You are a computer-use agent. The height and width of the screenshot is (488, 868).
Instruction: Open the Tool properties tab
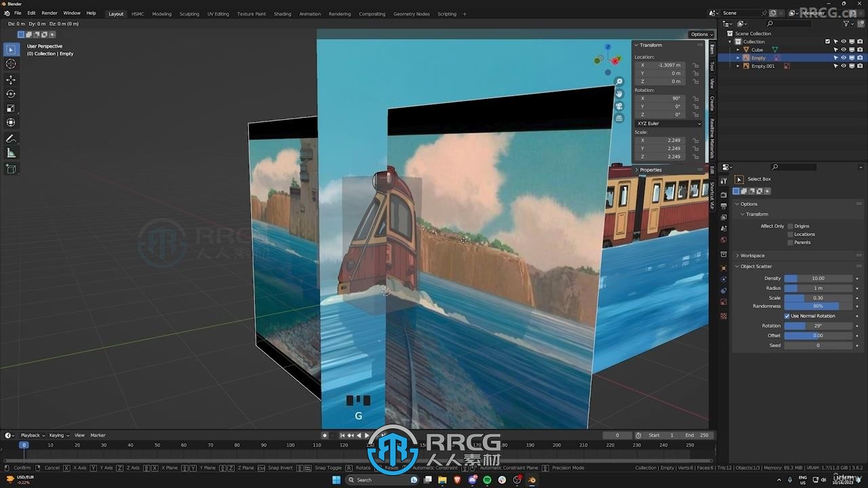click(x=724, y=180)
